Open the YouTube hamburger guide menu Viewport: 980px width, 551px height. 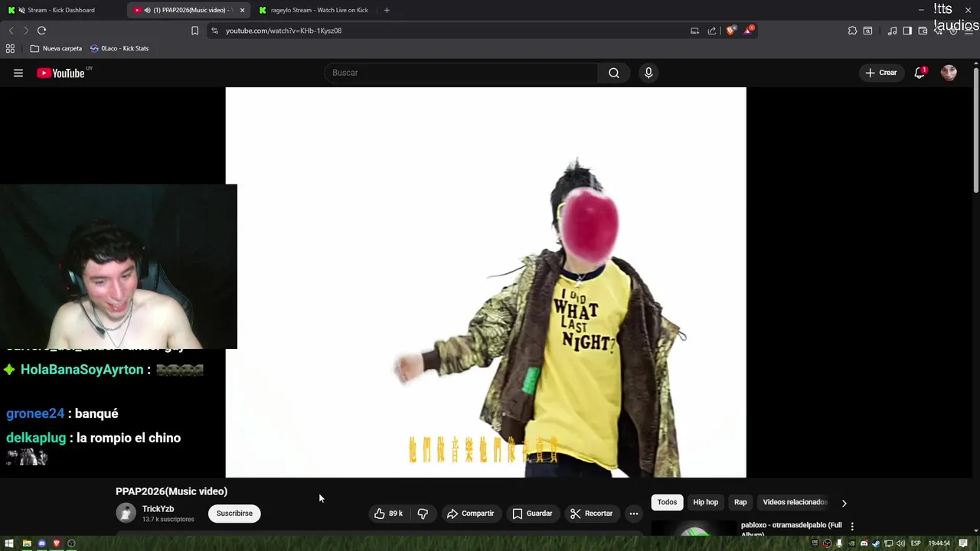tap(18, 73)
